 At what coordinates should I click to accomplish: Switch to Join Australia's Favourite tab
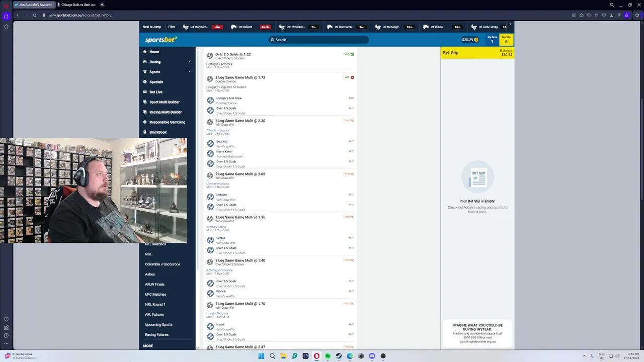pos(34,5)
